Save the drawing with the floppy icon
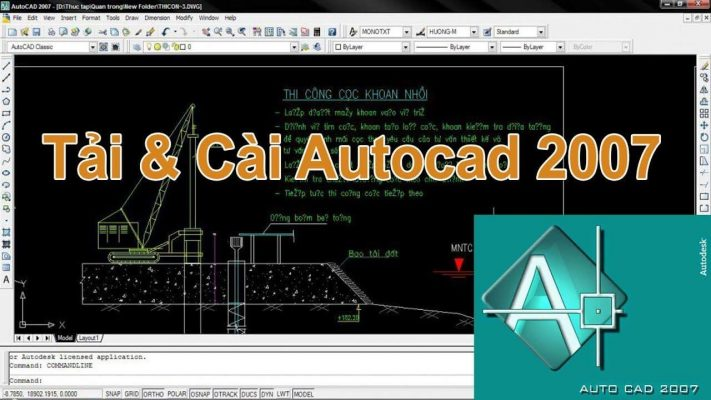This screenshot has width=711, height=400. 36,32
